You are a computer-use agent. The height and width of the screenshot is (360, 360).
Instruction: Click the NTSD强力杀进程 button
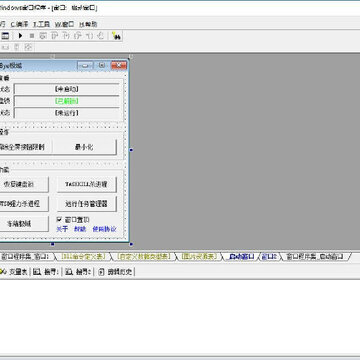[24, 204]
